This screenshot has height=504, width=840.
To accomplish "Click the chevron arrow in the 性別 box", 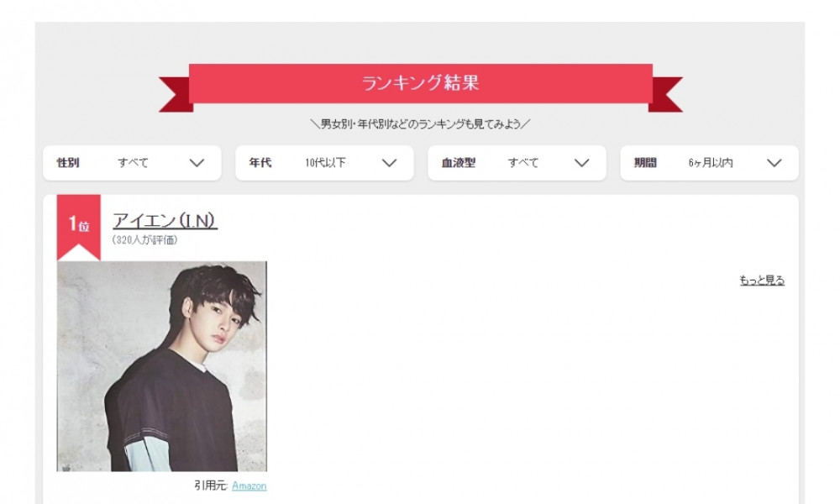I will point(197,163).
